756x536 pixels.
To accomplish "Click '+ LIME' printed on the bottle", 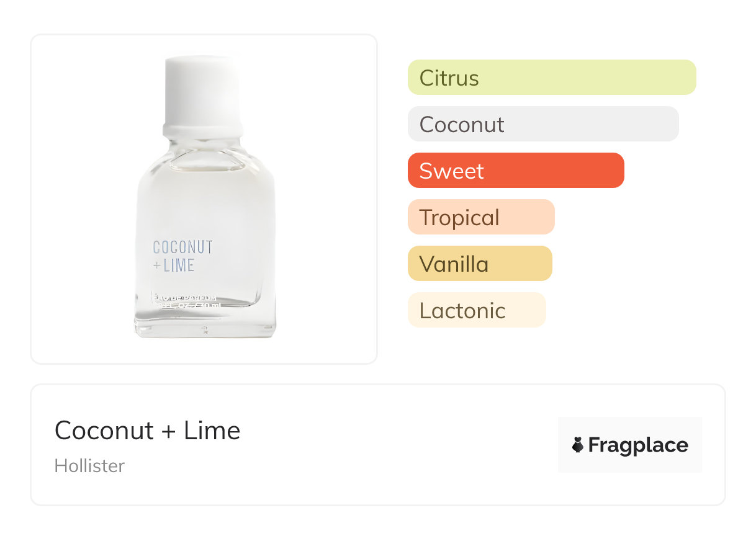I will tap(174, 266).
